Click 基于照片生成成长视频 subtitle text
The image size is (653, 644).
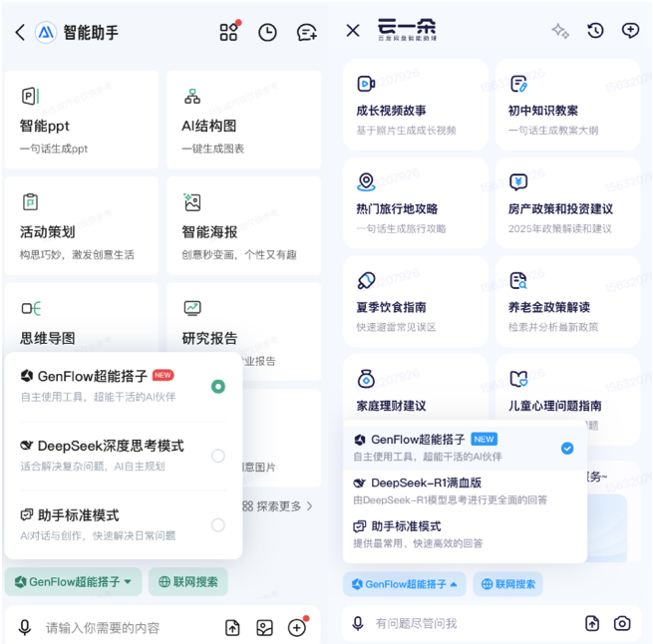pyautogui.click(x=406, y=131)
